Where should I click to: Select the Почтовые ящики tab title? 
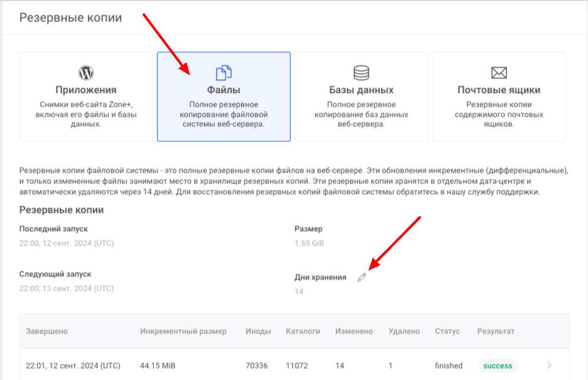(x=499, y=90)
